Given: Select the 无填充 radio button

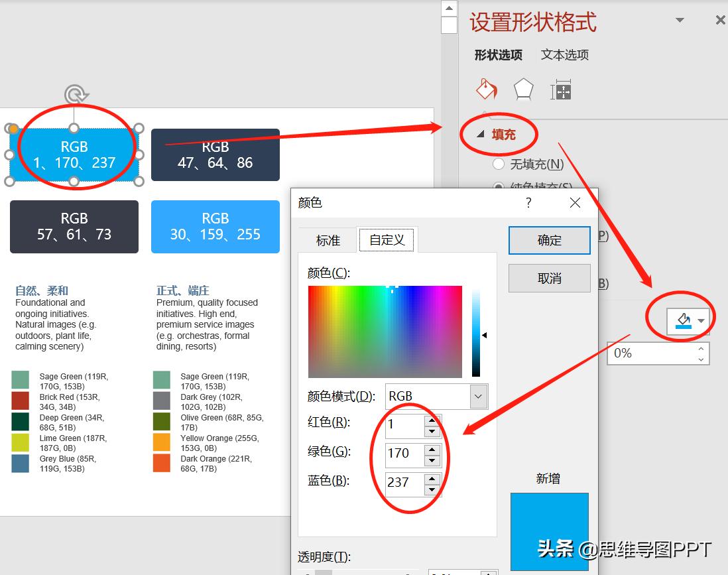Looking at the screenshot, I should point(498,164).
